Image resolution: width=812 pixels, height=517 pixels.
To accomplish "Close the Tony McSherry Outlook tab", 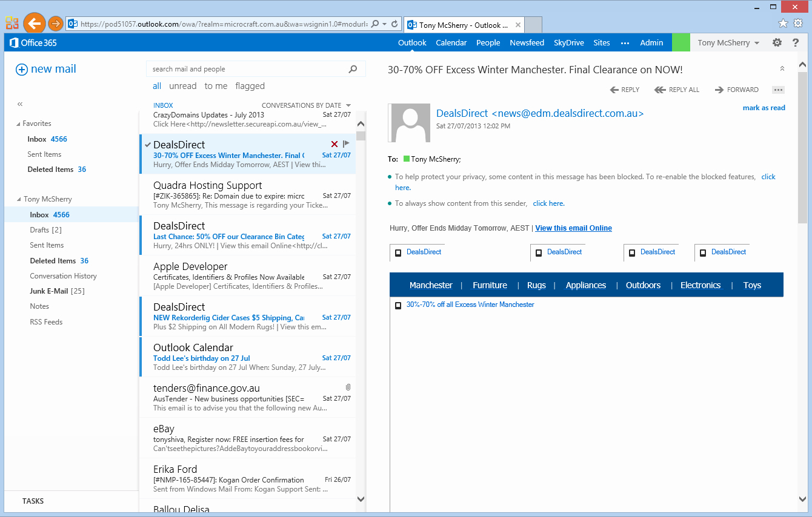I will click(518, 25).
